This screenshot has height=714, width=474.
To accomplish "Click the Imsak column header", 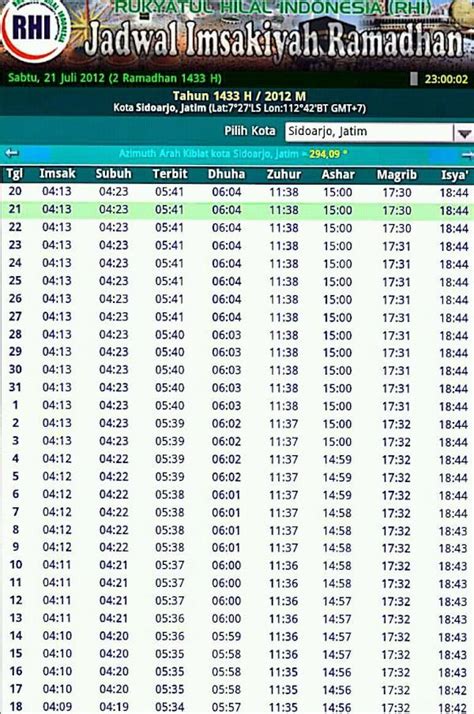I will [x=57, y=173].
